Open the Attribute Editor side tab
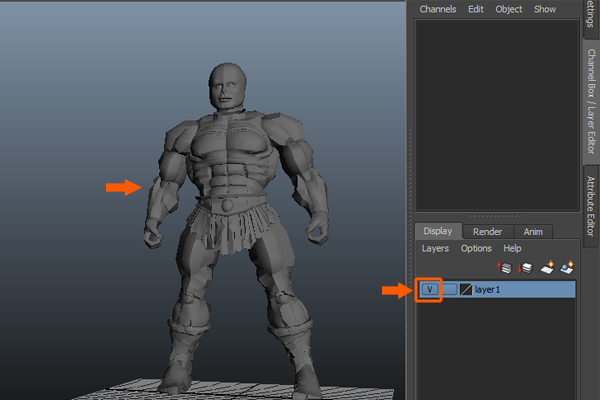Screen dimensions: 600x400 pyautogui.click(x=591, y=205)
